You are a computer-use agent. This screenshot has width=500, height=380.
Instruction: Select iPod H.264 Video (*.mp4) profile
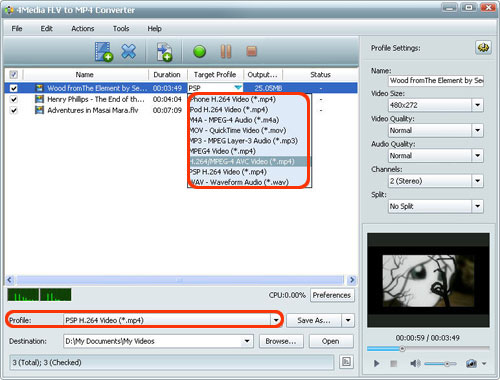pos(248,110)
